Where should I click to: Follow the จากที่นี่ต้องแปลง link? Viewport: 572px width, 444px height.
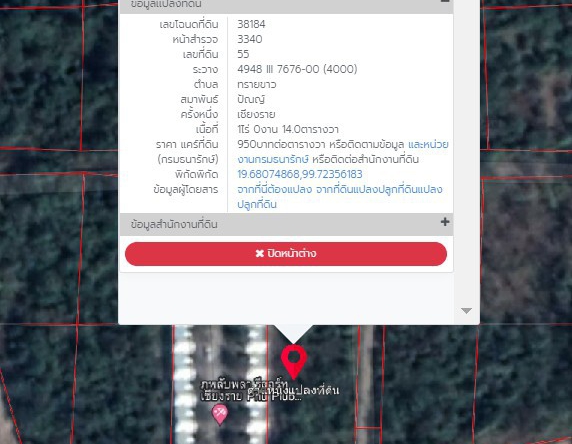tap(275, 189)
